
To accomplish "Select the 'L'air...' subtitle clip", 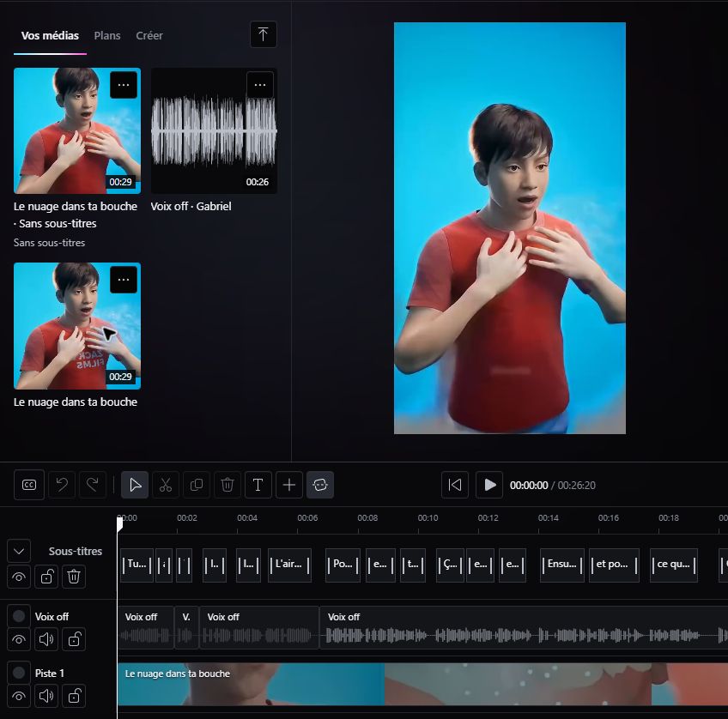I will [289, 565].
